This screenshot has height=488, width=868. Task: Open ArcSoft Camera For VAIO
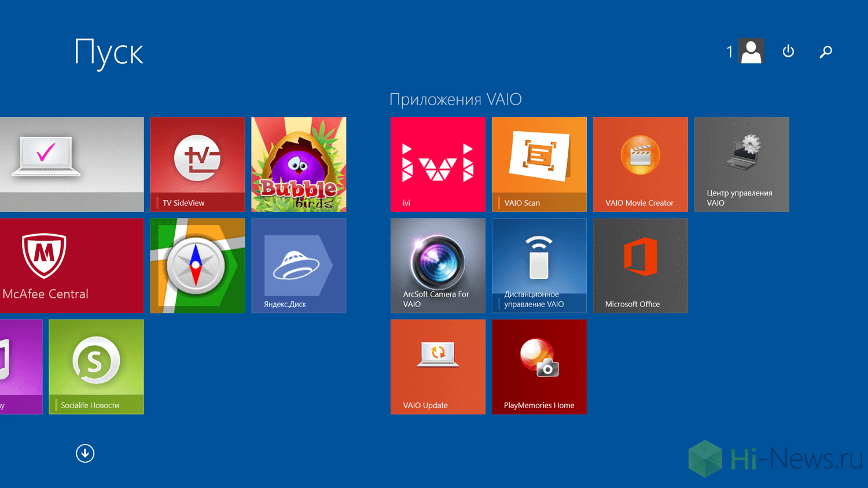pos(437,265)
